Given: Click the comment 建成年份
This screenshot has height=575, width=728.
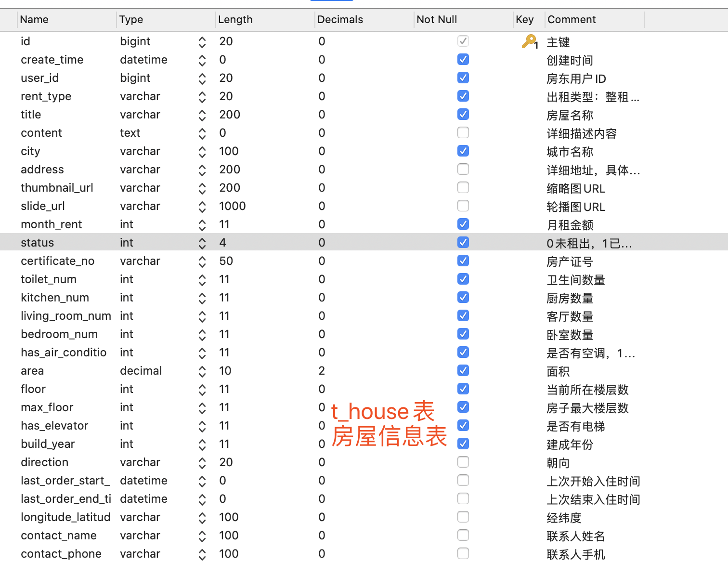Looking at the screenshot, I should pos(570,445).
